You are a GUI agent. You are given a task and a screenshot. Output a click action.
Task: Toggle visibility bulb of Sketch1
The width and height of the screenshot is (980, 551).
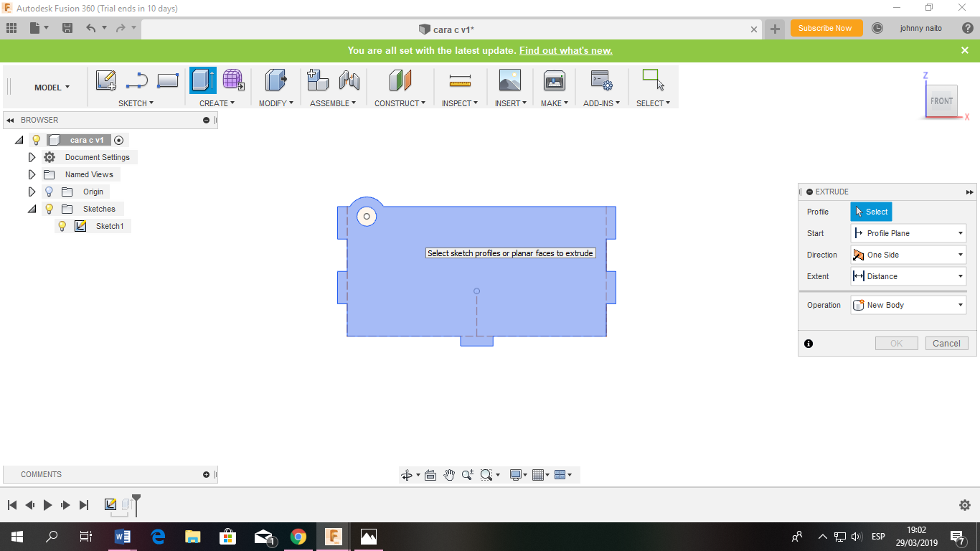(62, 226)
